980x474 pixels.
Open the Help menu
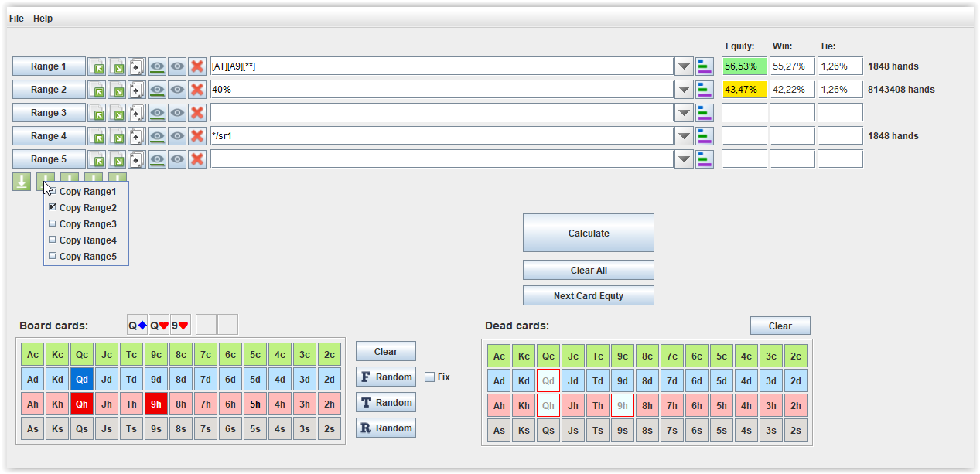43,18
